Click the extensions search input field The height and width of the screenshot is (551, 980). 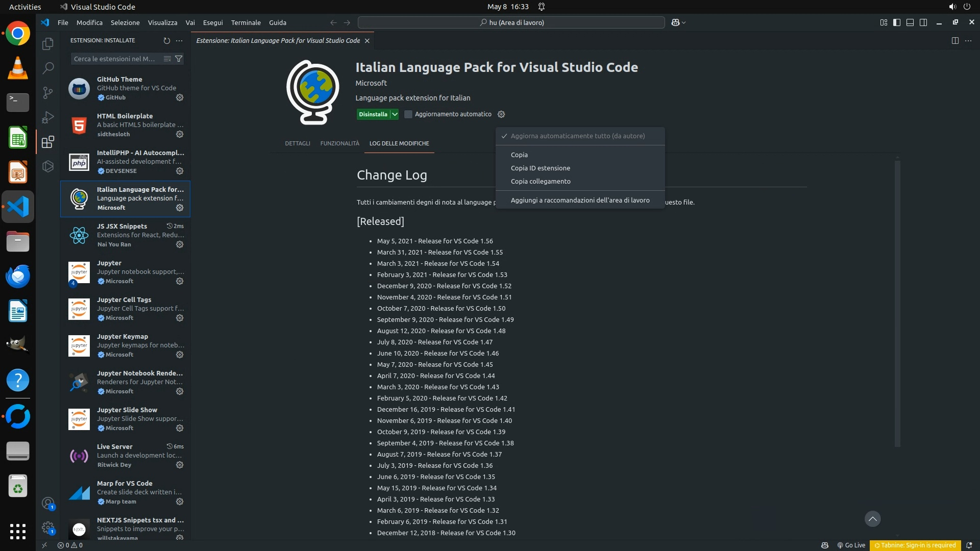[x=115, y=59]
